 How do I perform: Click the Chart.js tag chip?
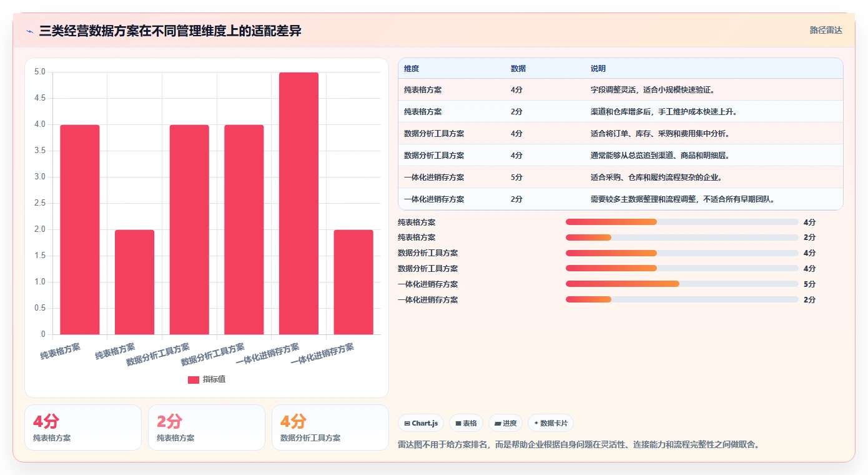point(421,423)
